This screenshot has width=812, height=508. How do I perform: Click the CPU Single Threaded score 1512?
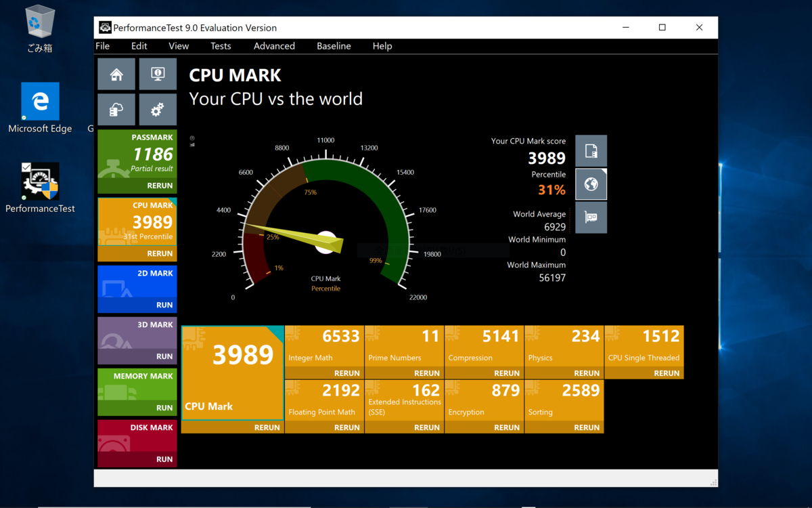[661, 337]
